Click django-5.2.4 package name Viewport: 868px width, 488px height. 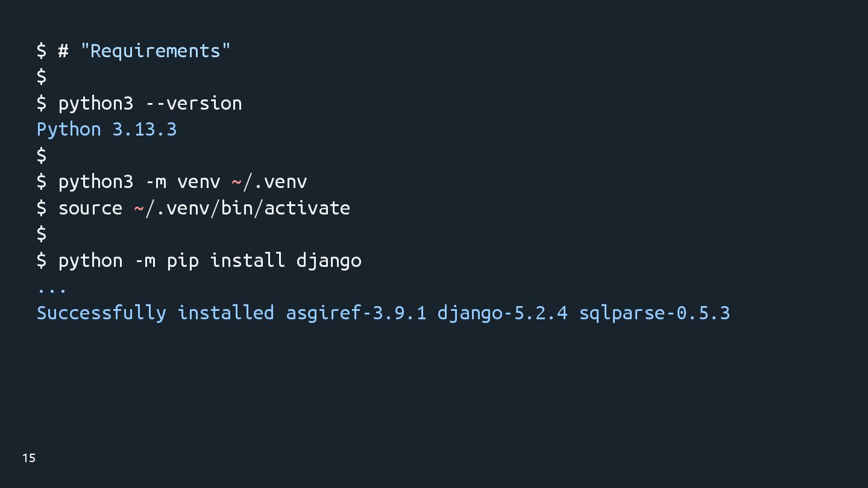(502, 313)
